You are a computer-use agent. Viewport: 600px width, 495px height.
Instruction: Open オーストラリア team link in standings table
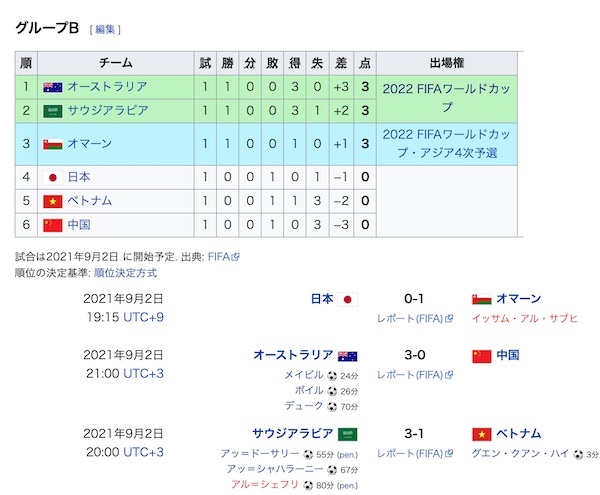108,87
